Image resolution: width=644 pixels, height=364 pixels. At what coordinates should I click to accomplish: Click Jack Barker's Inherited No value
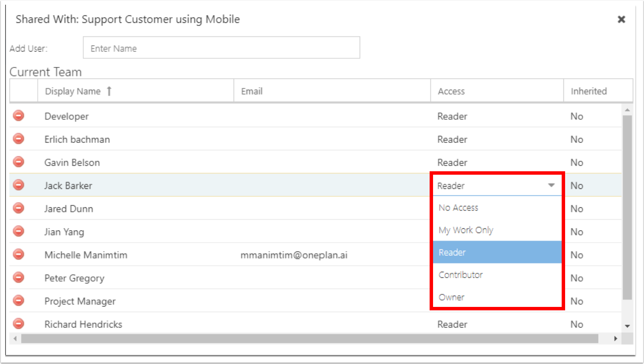pyautogui.click(x=577, y=185)
